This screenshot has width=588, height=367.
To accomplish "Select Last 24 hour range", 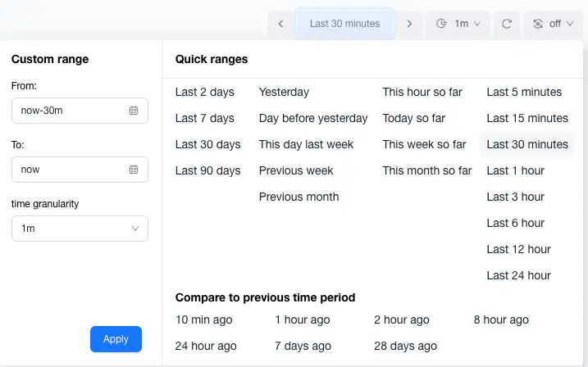I will 518,275.
